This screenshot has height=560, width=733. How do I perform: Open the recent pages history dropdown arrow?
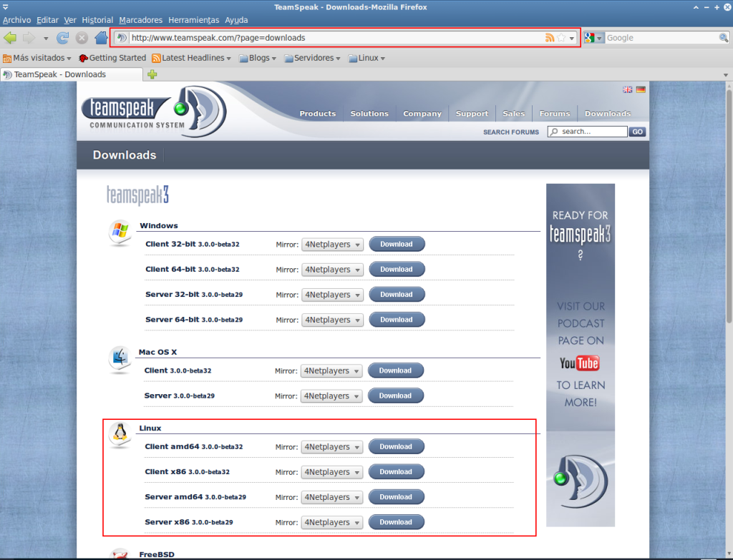(46, 39)
